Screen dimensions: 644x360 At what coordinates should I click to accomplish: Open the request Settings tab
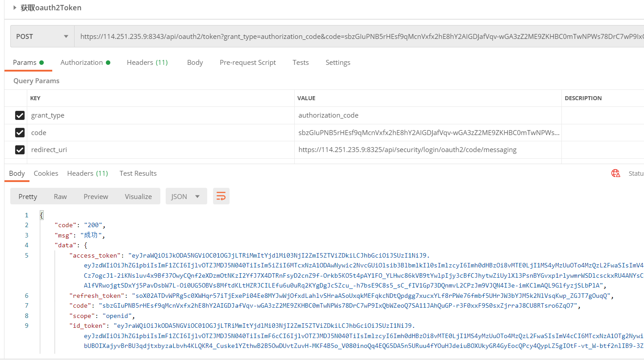tap(338, 63)
